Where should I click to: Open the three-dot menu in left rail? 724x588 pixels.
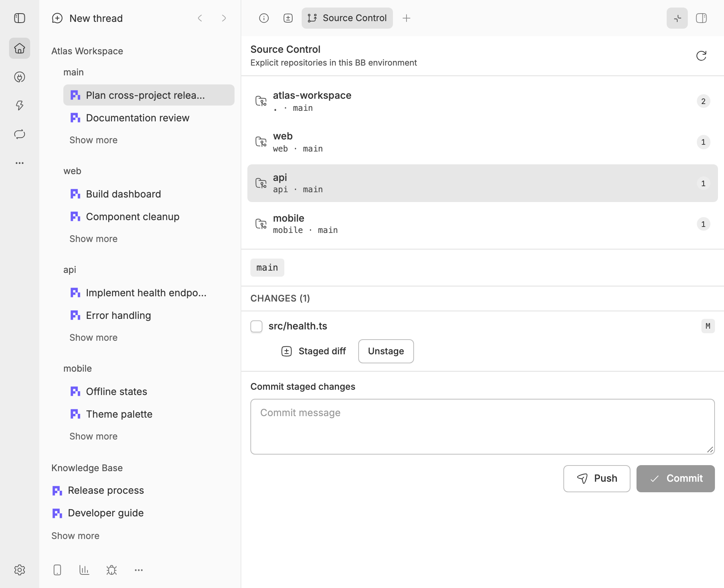20,163
